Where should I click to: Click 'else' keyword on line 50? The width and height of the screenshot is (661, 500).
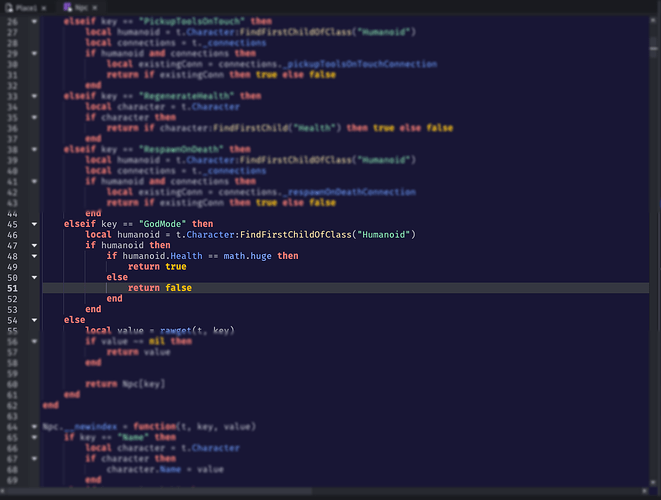click(x=117, y=277)
